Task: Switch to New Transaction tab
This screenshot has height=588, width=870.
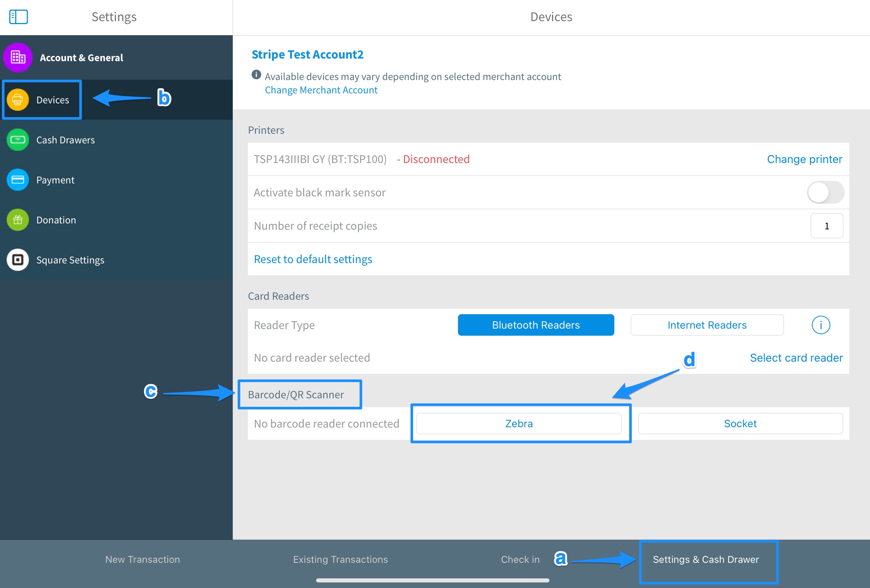Action: click(x=142, y=559)
